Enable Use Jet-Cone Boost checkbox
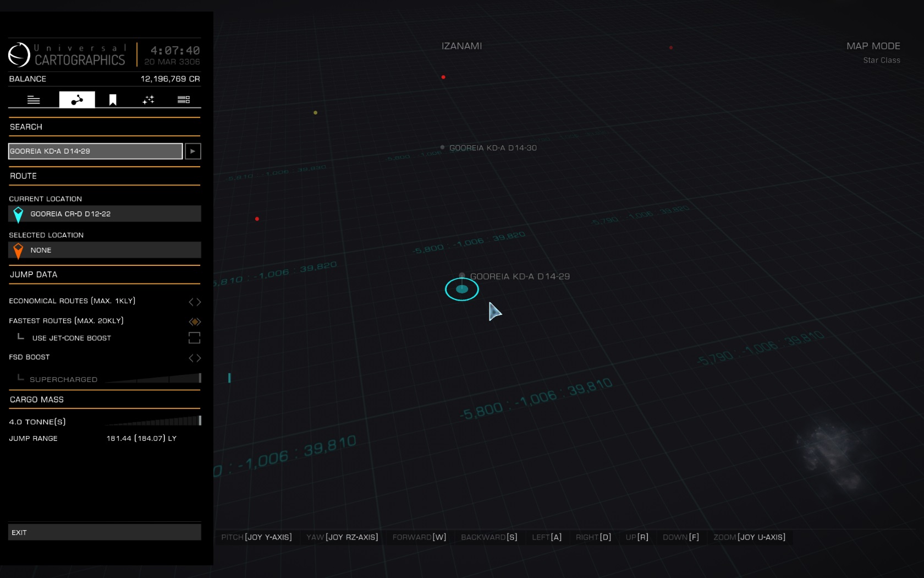This screenshot has height=578, width=924. coord(194,337)
